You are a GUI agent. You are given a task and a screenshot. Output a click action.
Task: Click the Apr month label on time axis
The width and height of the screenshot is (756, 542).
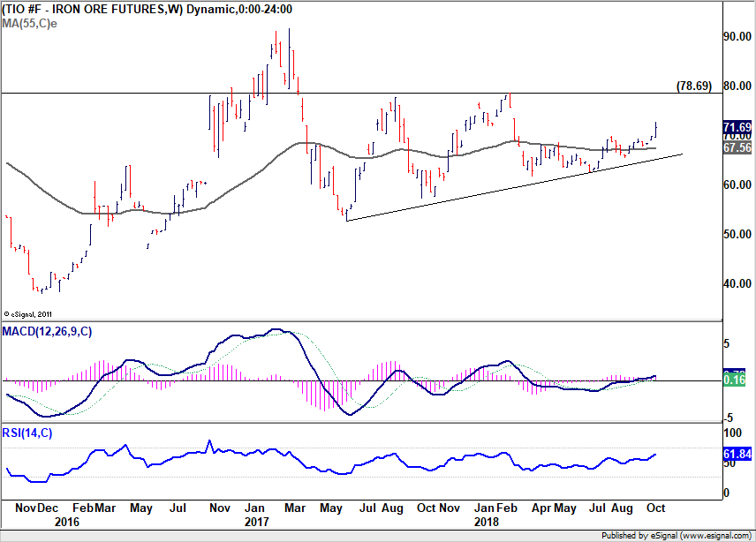coord(541,508)
